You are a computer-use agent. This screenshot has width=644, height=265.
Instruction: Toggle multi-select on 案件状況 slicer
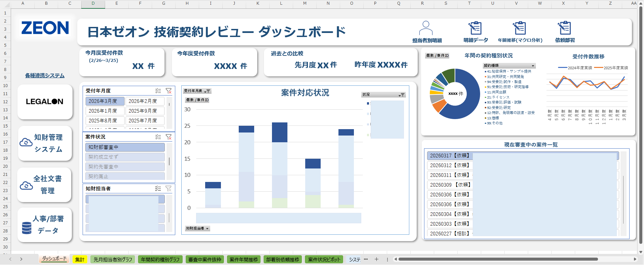tap(158, 137)
